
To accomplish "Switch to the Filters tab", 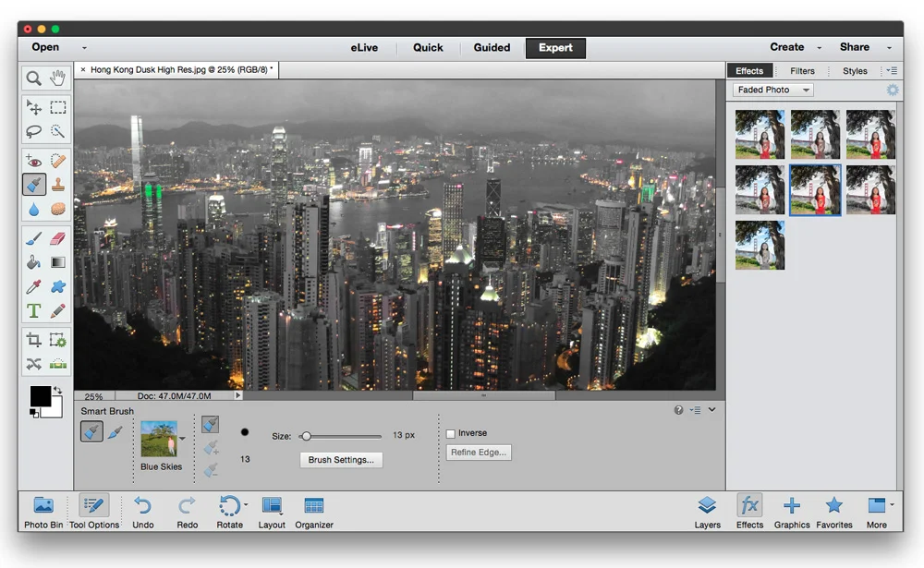I will coord(802,70).
